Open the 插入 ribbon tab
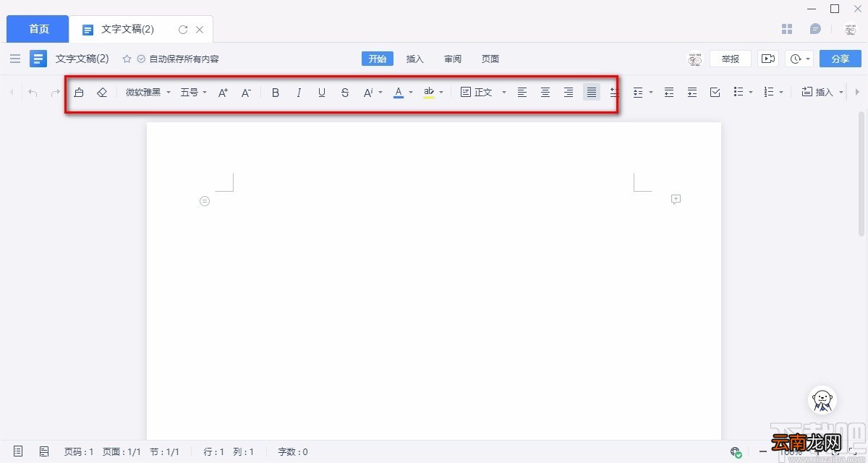Image resolution: width=868 pixels, height=463 pixels. coord(415,59)
